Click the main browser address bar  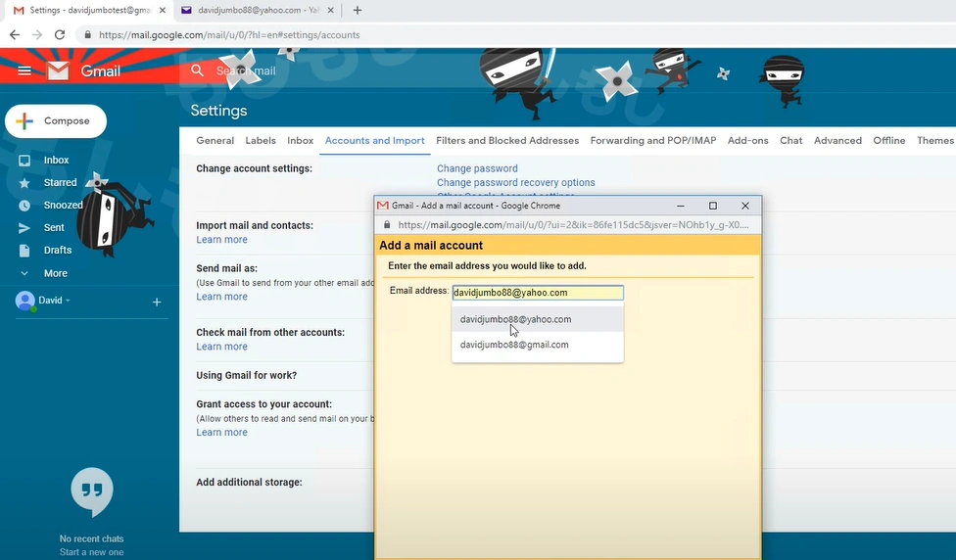pos(229,34)
